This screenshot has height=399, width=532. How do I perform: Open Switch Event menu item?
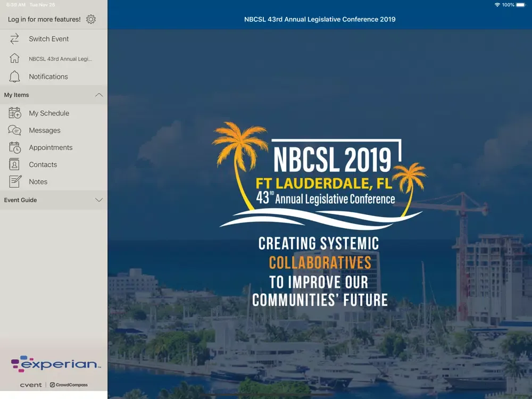tap(54, 39)
